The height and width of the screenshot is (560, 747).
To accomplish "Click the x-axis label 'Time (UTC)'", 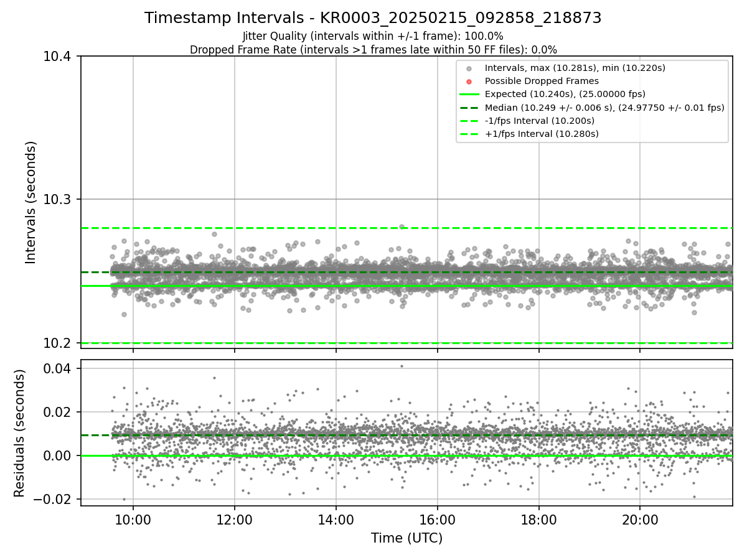I will pos(406,538).
